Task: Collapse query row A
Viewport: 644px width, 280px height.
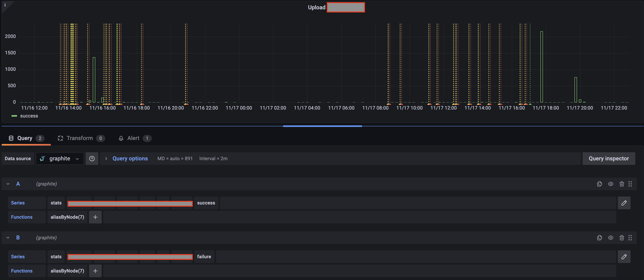Action: (x=8, y=184)
